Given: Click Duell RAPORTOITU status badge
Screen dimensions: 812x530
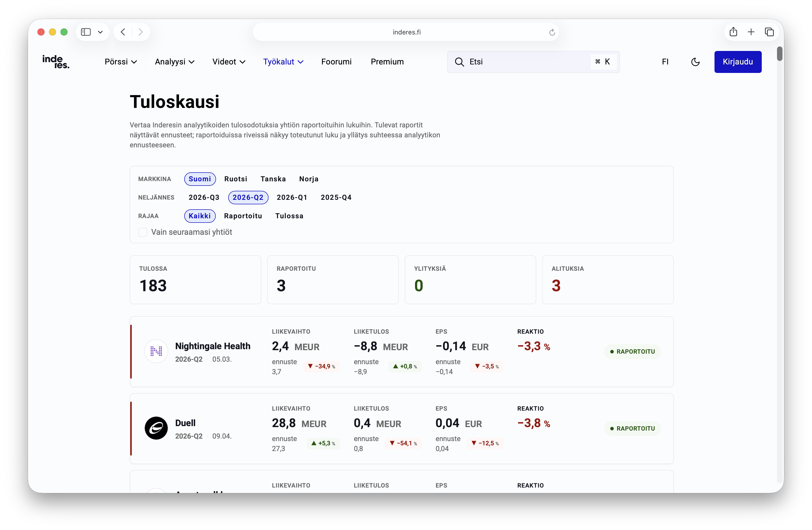Looking at the screenshot, I should click(632, 428).
